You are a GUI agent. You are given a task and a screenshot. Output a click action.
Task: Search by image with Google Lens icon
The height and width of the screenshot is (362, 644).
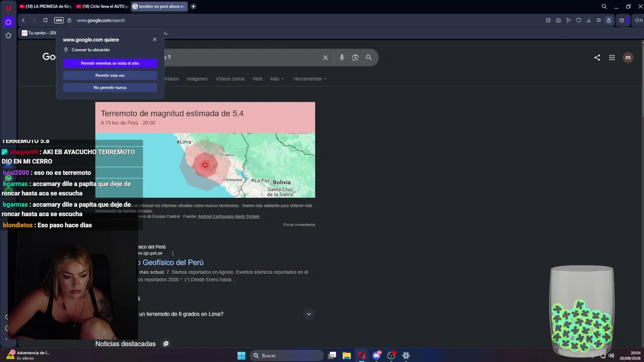[355, 57]
